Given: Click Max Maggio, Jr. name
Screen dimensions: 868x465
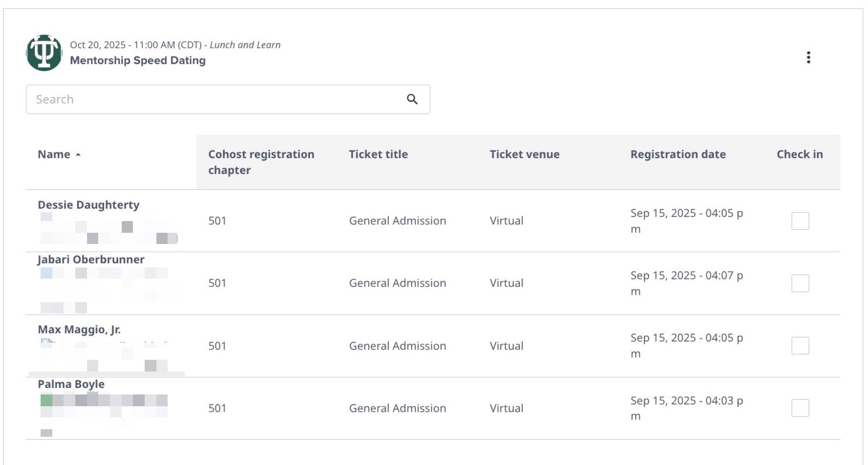Looking at the screenshot, I should coord(79,330).
